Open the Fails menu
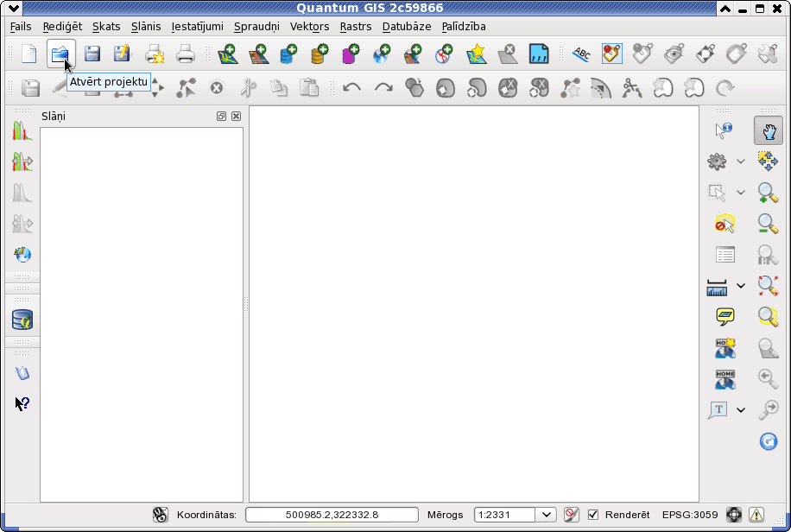 coord(21,26)
